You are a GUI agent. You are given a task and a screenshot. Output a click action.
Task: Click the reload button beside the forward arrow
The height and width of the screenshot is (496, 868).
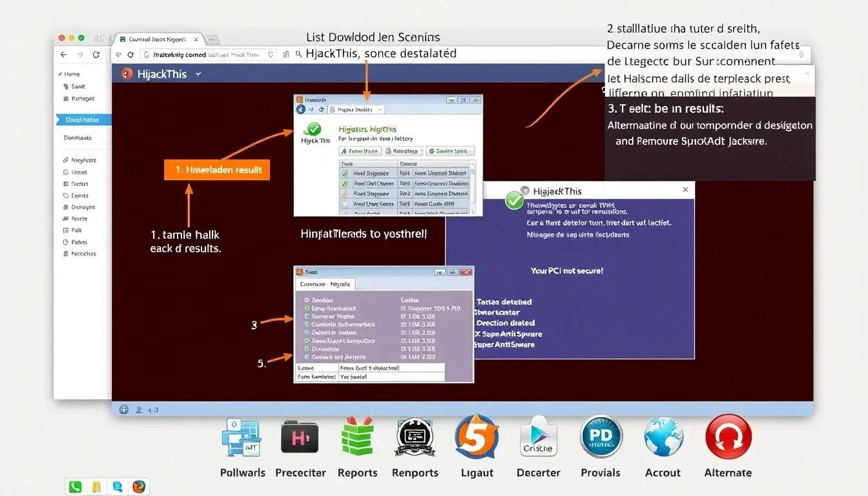click(97, 55)
